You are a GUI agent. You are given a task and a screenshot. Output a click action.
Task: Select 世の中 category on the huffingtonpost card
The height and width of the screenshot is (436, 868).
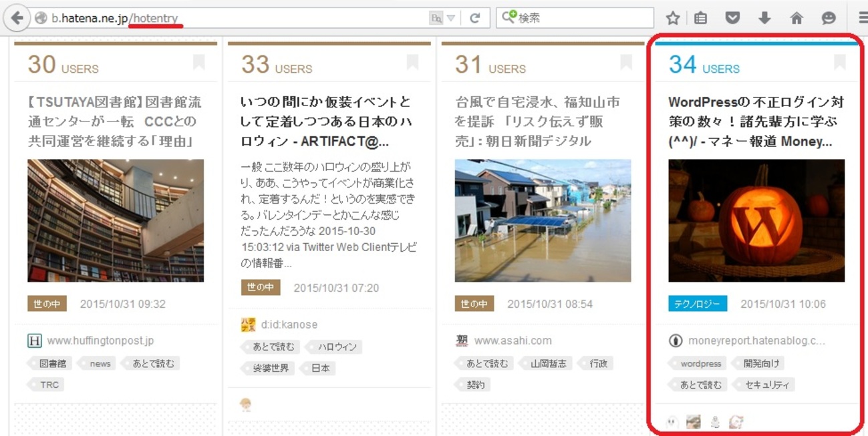coord(47,304)
